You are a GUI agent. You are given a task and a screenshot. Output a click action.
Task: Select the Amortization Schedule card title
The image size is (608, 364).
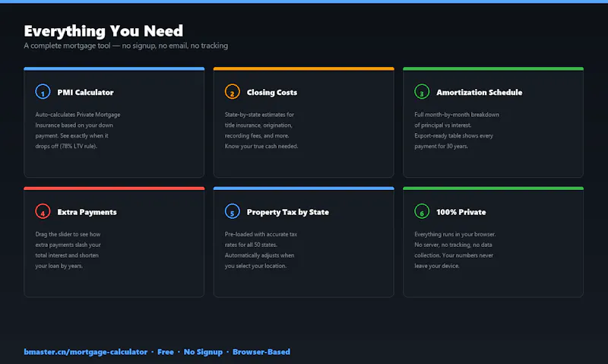[480, 92]
